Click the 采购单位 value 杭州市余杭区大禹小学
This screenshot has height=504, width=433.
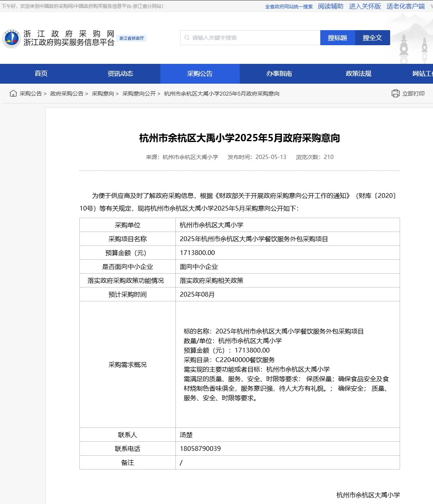[212, 225]
